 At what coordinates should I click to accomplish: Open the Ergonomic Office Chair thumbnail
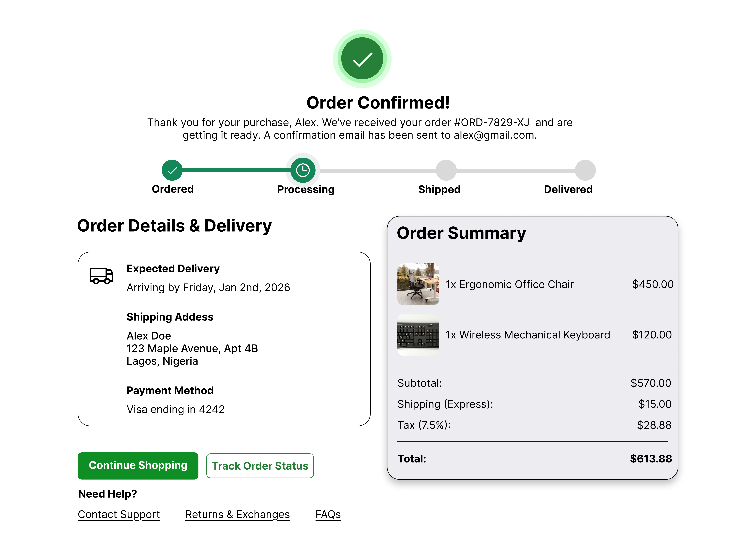coord(418,284)
